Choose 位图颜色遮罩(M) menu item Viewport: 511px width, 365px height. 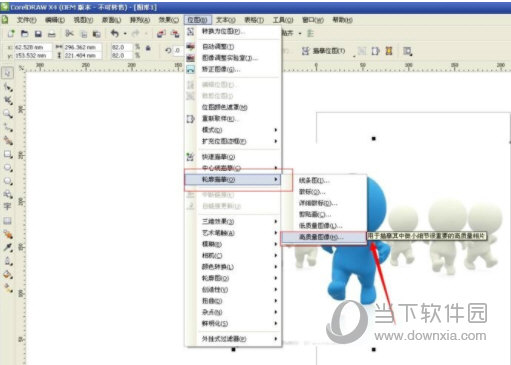pos(233,107)
